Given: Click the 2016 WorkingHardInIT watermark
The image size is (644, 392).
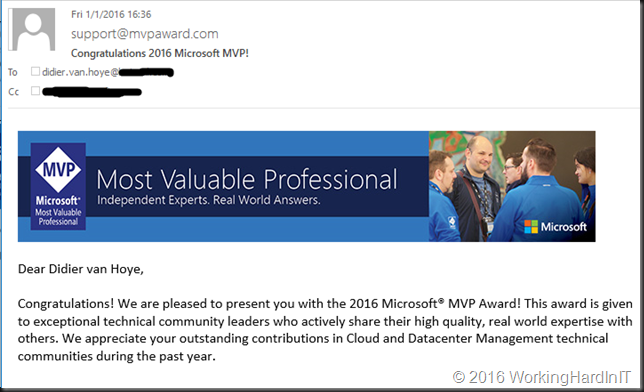Looking at the screenshot, I should pyautogui.click(x=541, y=377).
